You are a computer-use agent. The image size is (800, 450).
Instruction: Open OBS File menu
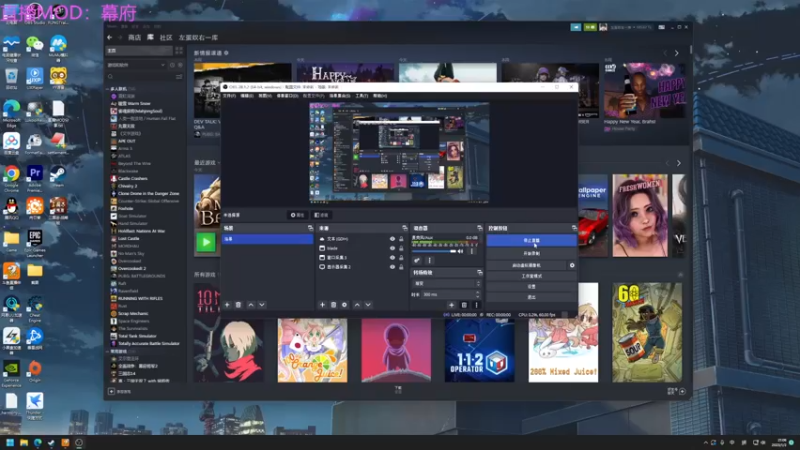(229, 95)
